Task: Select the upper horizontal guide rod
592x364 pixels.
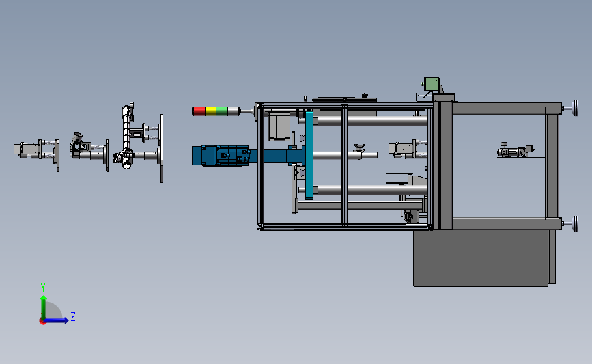Action: (369, 121)
